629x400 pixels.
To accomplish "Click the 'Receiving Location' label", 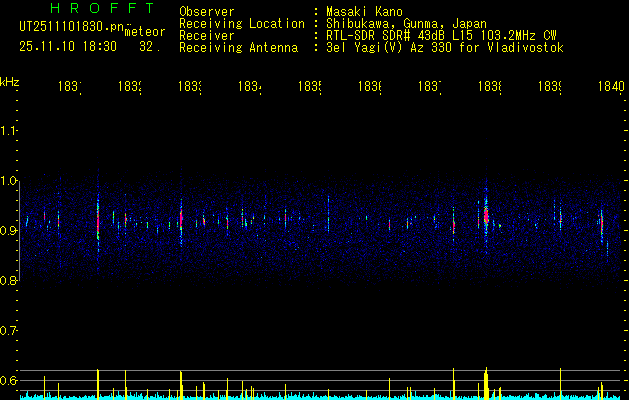I will click(x=242, y=24).
